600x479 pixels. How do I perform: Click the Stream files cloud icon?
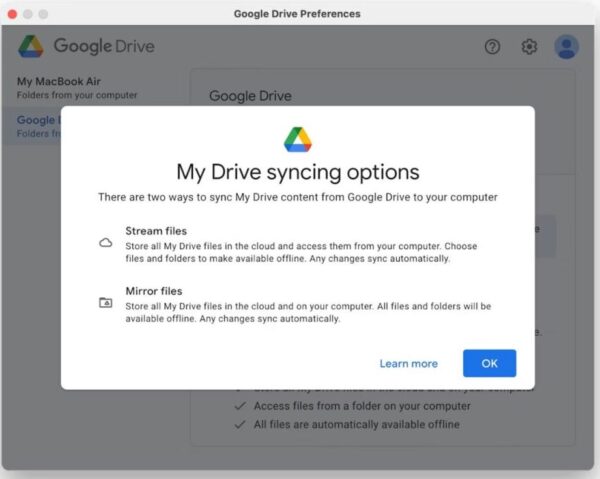click(106, 243)
